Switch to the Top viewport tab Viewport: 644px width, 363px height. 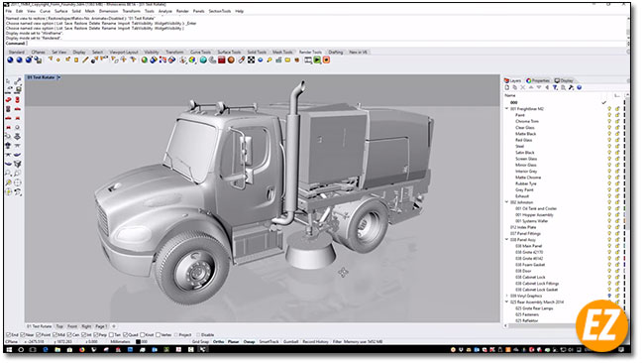tap(59, 326)
